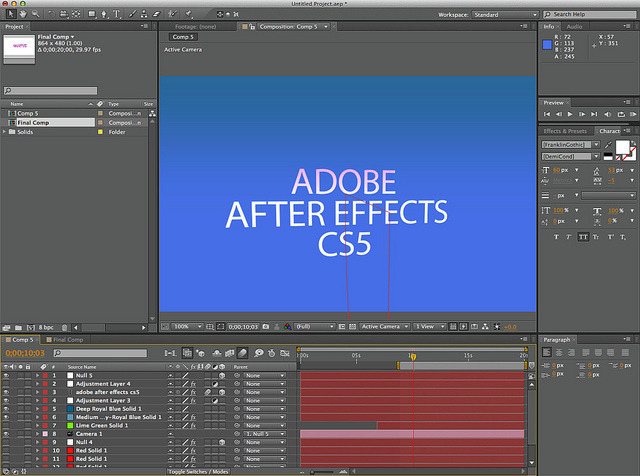
Task: Enable All Caps text style button
Action: tap(583, 237)
